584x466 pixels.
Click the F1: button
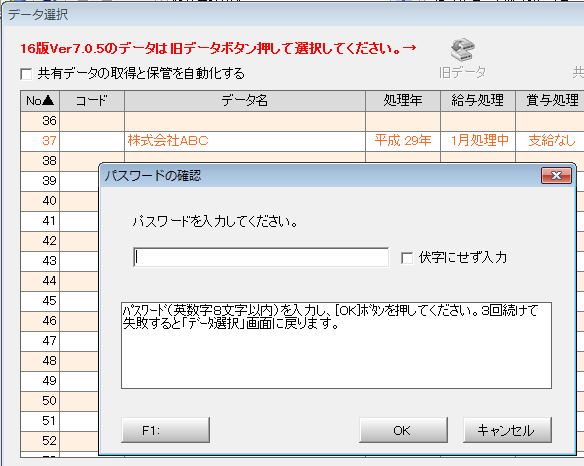click(165, 430)
